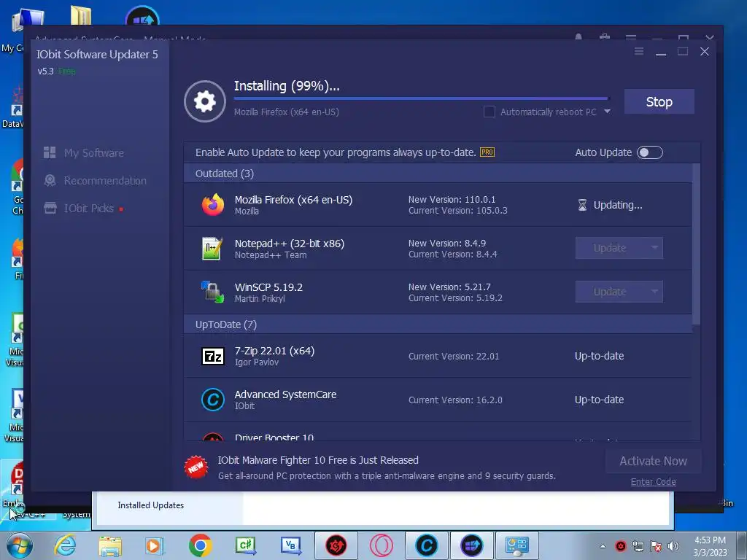Select the Advanced SystemCare title text
747x560 pixels.
[x=285, y=394]
